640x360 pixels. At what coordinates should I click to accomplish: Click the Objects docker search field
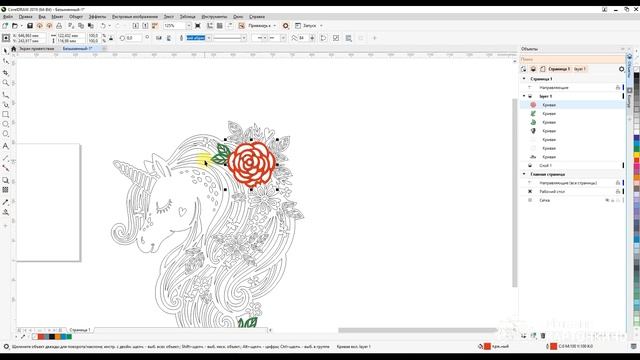click(x=572, y=59)
